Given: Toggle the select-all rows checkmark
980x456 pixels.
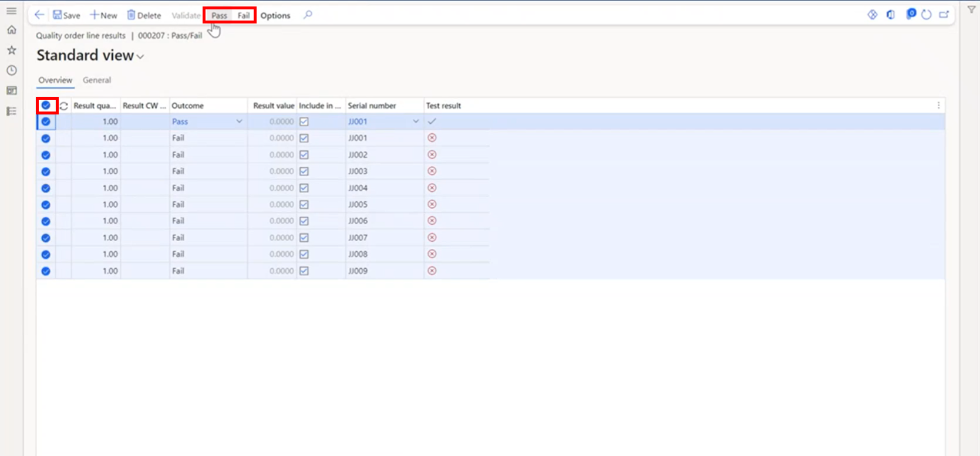Looking at the screenshot, I should point(46,106).
